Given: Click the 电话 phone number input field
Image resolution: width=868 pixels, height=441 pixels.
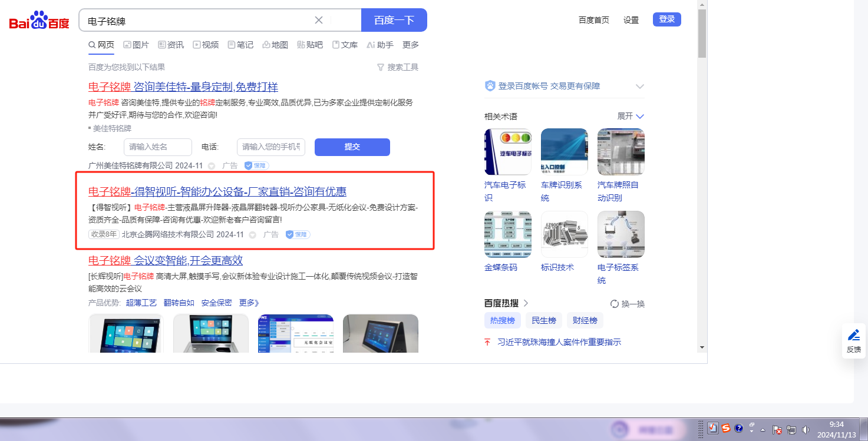Looking at the screenshot, I should [271, 147].
